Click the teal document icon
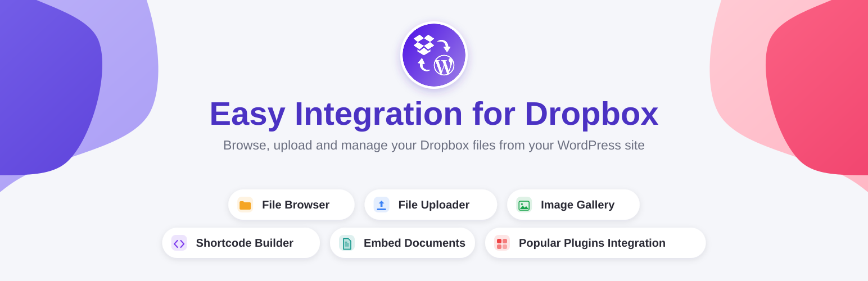The image size is (868, 281). pos(347,243)
